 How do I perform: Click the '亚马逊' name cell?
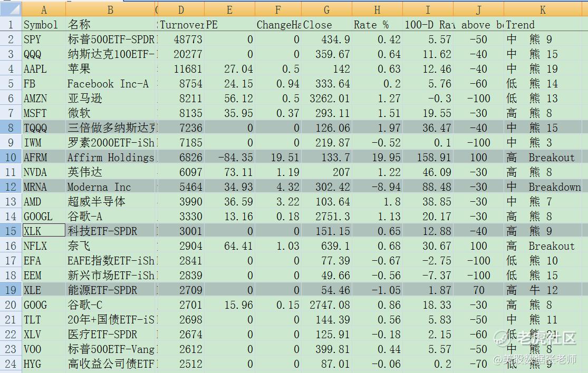pos(110,99)
